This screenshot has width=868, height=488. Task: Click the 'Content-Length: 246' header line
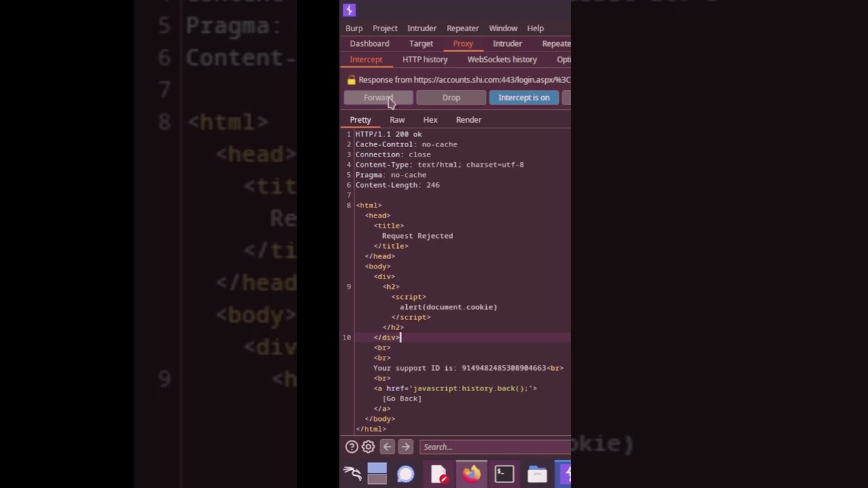pos(397,185)
